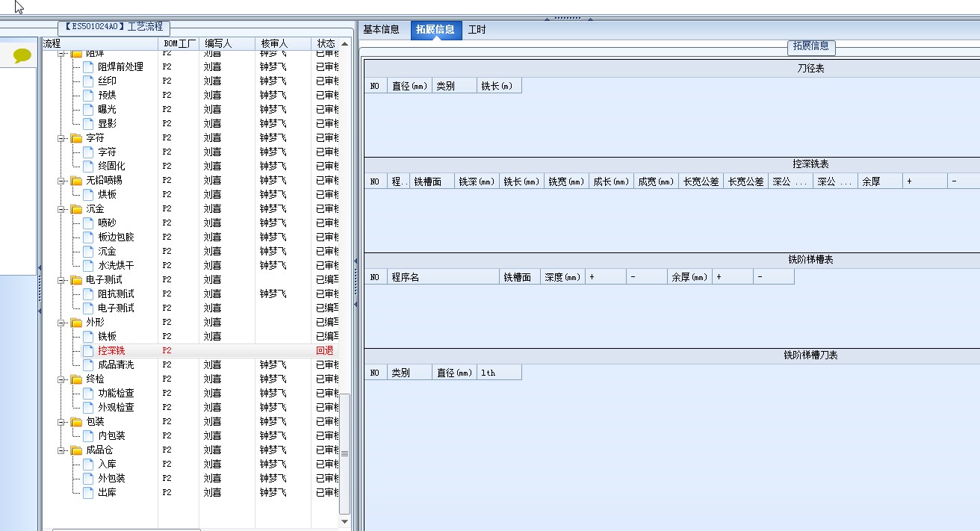Click the document icon beside 入库
Image resolution: width=980 pixels, height=531 pixels.
click(x=88, y=464)
